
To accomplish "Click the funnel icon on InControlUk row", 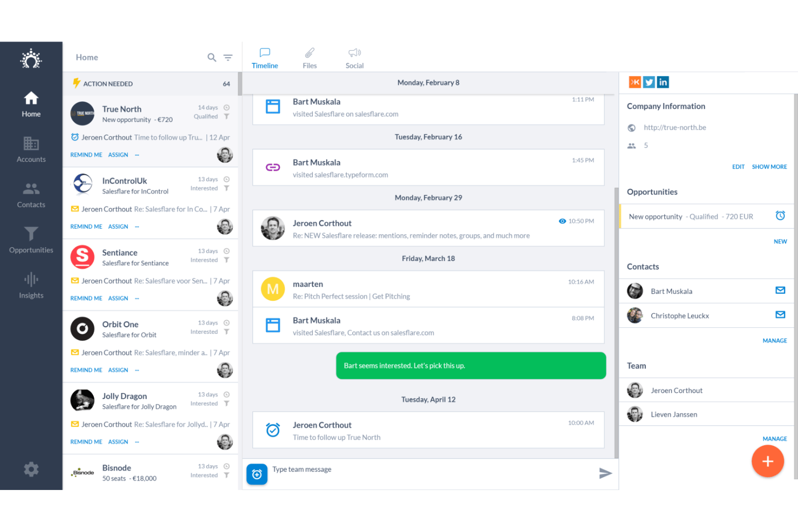I will coord(226,188).
